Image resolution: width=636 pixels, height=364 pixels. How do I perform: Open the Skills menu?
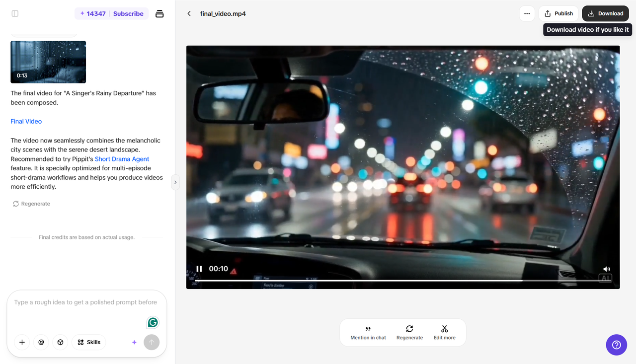[89, 342]
